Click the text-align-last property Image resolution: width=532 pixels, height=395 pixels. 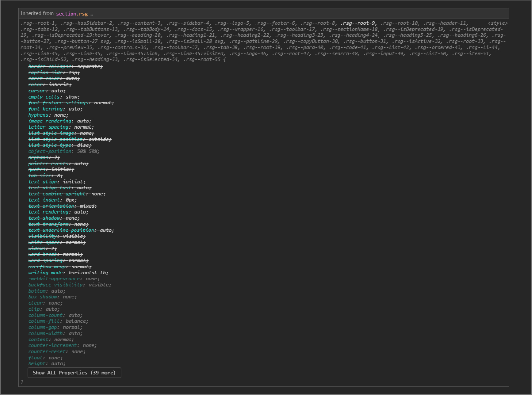pyautogui.click(x=50, y=188)
